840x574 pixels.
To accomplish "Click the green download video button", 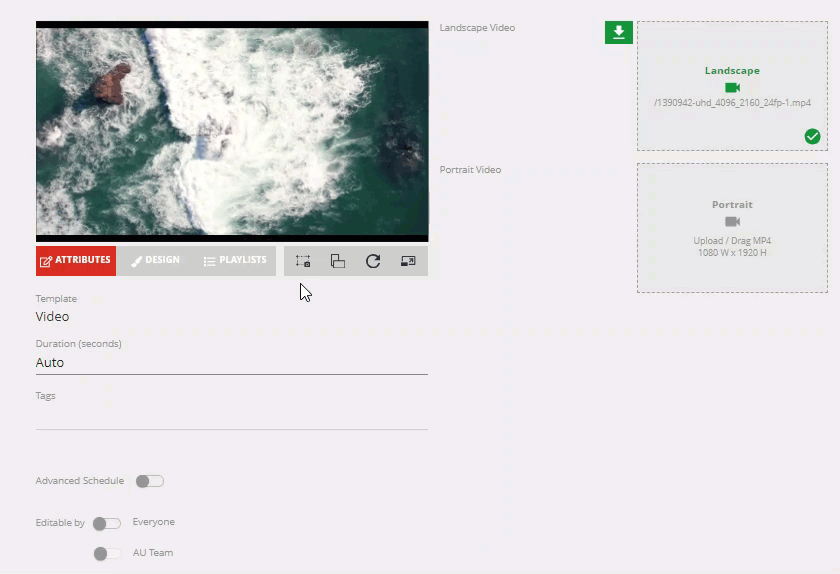I will (619, 33).
